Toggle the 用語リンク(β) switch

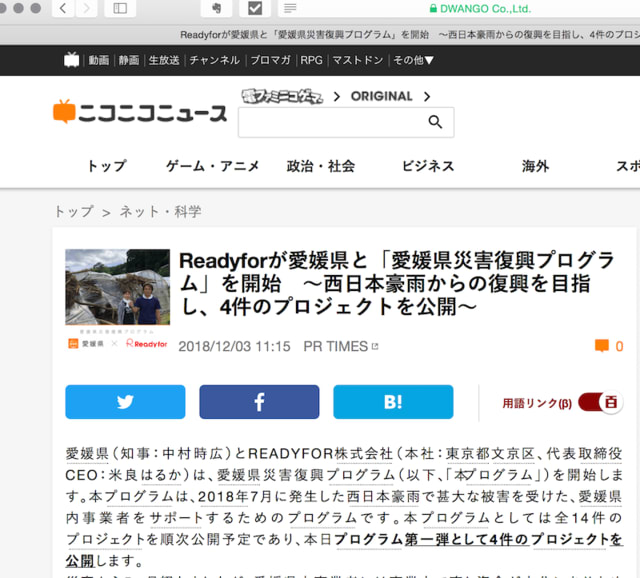(600, 402)
